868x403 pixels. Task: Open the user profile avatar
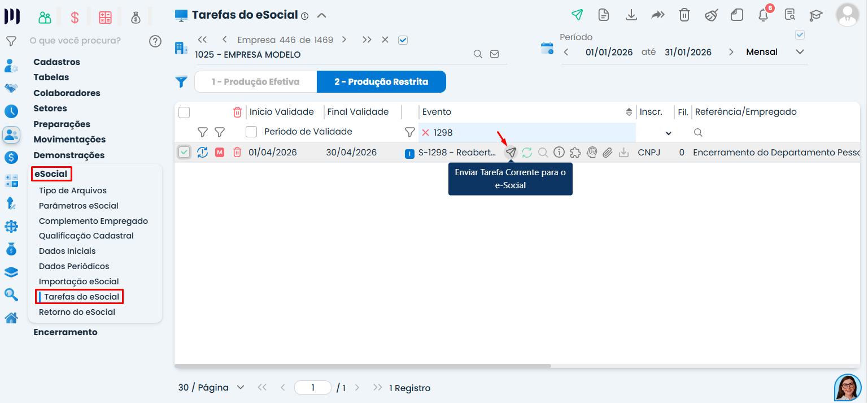click(x=847, y=15)
